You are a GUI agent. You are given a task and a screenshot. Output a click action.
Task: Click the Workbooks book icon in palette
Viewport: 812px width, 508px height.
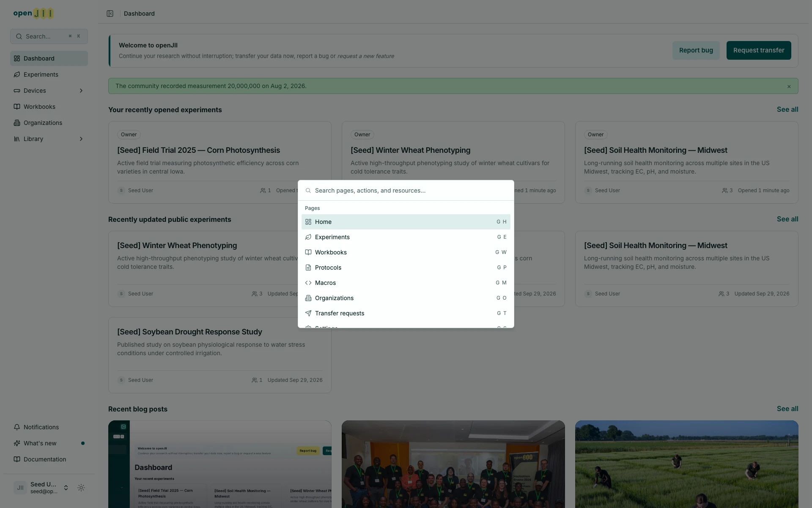point(308,252)
